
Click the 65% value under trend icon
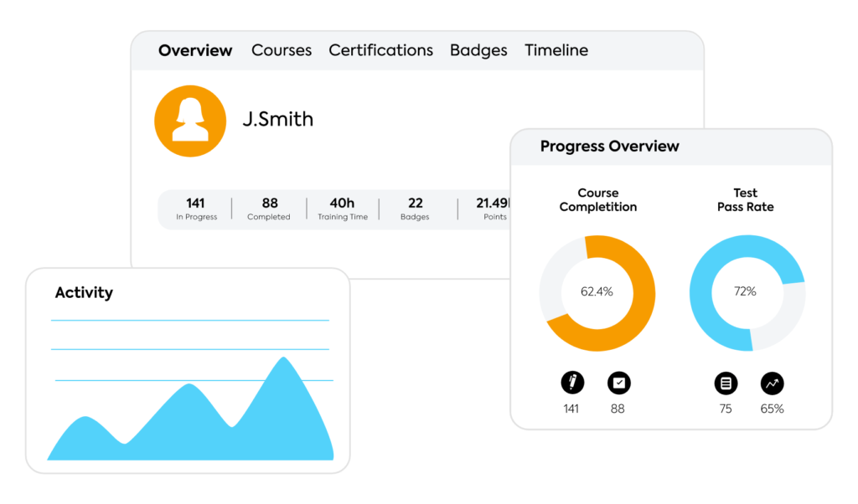point(772,409)
